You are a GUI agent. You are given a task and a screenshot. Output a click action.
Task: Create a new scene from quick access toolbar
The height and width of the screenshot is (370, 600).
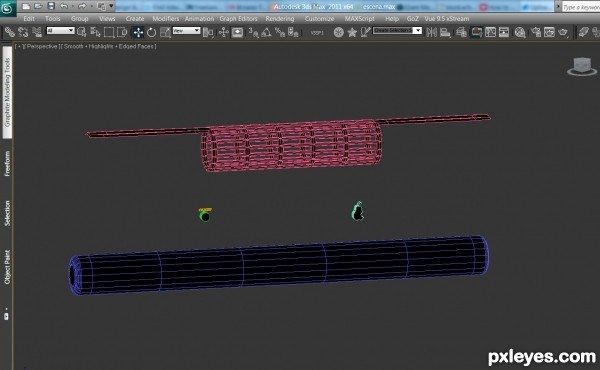[x=26, y=6]
